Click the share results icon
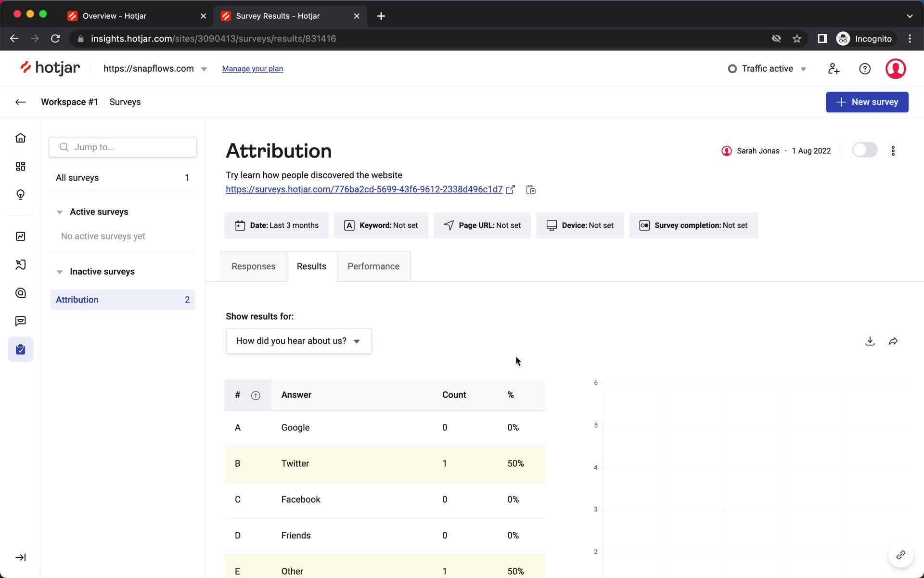This screenshot has height=578, width=924. tap(893, 341)
